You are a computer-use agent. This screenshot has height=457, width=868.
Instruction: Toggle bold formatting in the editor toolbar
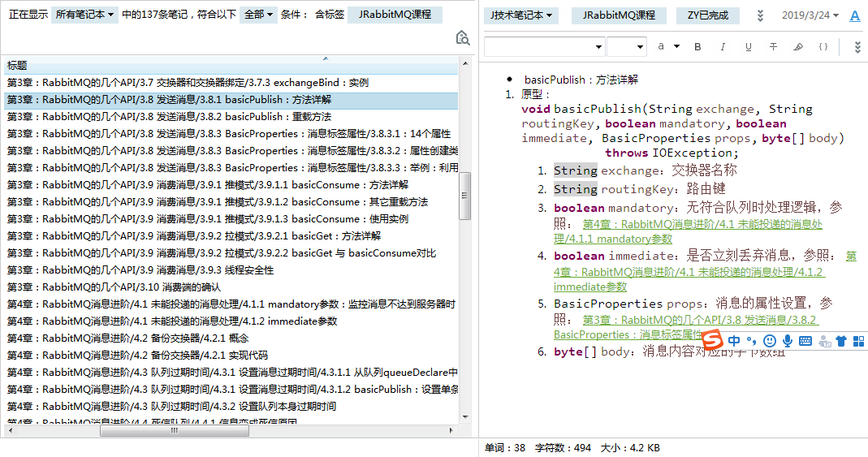tap(697, 47)
